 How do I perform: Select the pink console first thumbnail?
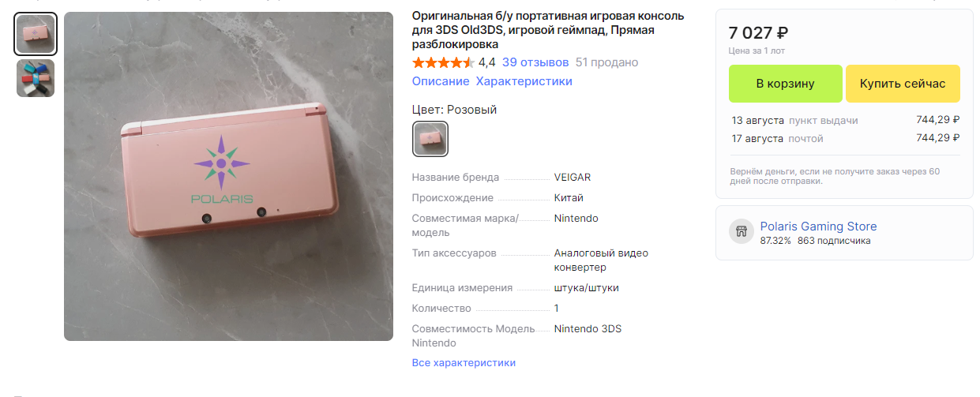pos(36,34)
